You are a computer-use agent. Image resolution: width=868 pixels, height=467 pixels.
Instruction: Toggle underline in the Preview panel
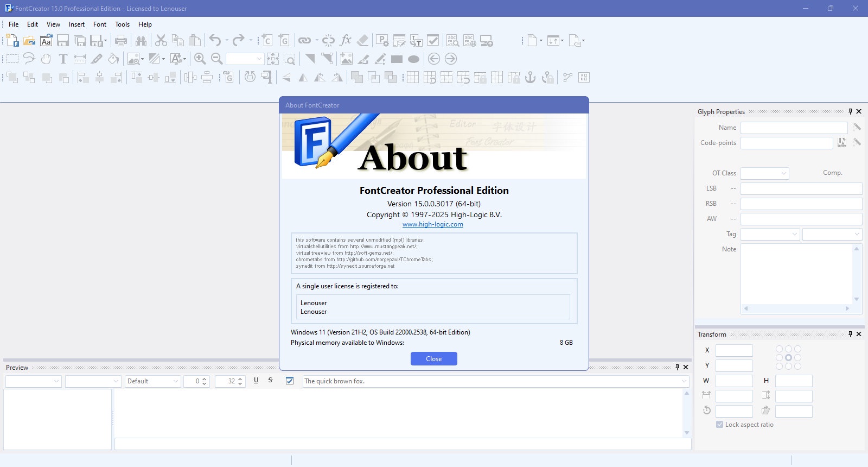pos(256,381)
